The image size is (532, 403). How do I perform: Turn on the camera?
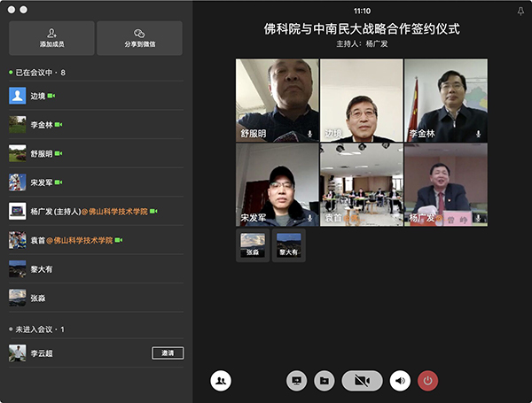click(362, 381)
